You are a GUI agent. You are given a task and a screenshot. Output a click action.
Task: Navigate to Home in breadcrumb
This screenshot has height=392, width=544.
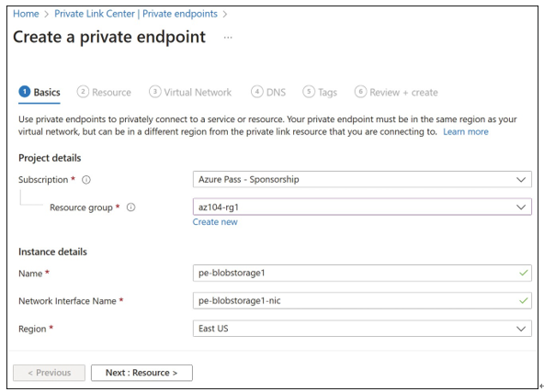26,14
